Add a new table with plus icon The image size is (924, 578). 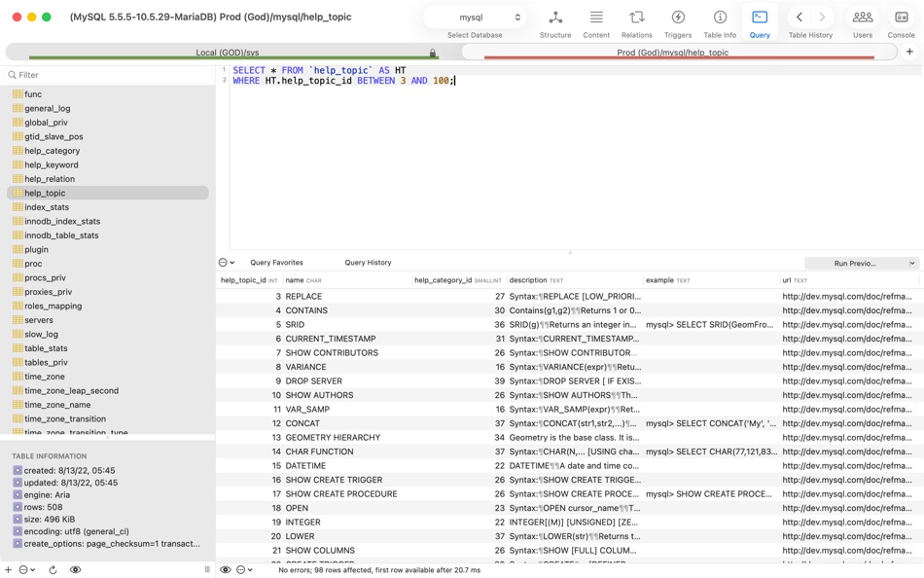click(8, 570)
